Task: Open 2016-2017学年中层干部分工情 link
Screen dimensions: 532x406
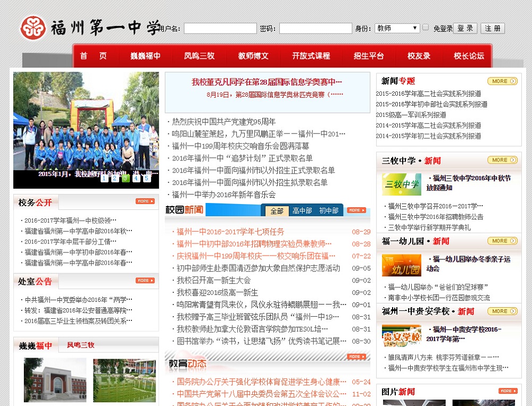Action: (70, 241)
